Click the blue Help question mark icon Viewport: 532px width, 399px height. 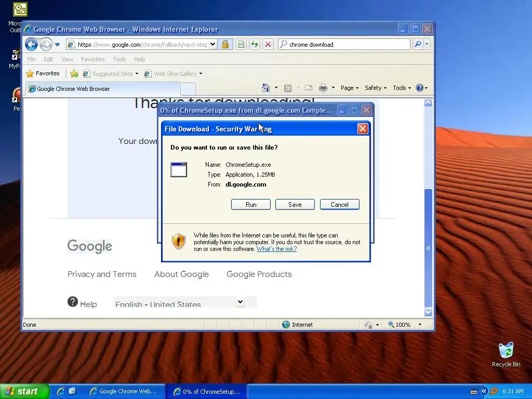420,88
